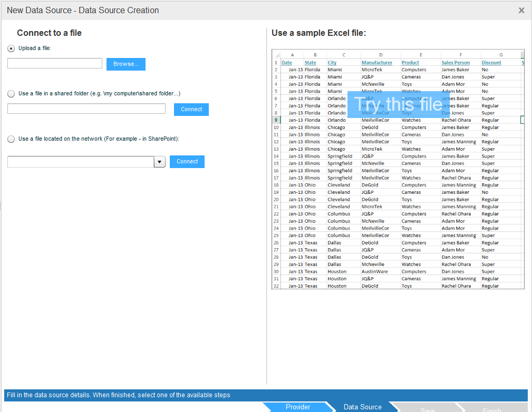The image size is (532, 412).
Task: Click the Browse... button
Action: coord(125,64)
